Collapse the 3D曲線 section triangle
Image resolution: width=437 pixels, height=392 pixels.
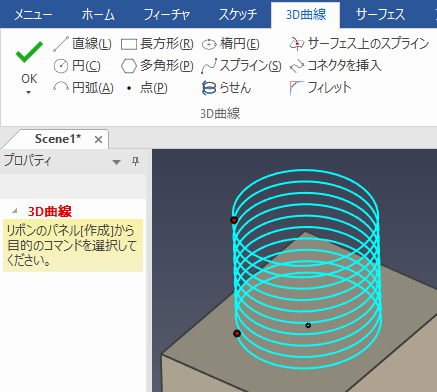point(15,211)
